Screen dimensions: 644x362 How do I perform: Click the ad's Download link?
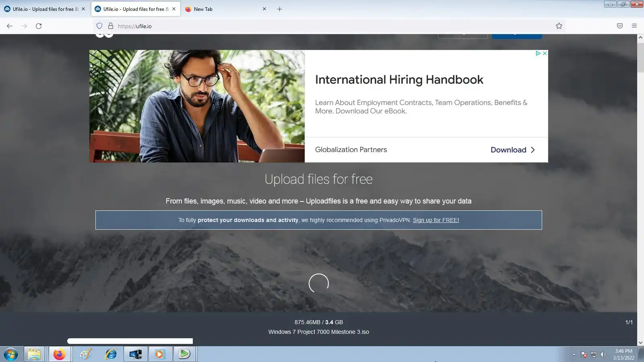(512, 150)
